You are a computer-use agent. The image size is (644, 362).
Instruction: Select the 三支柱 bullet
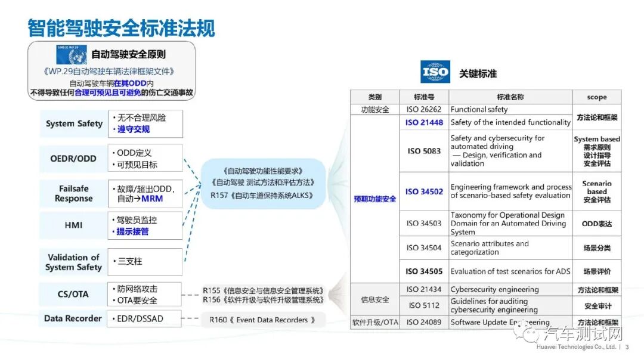(x=128, y=261)
